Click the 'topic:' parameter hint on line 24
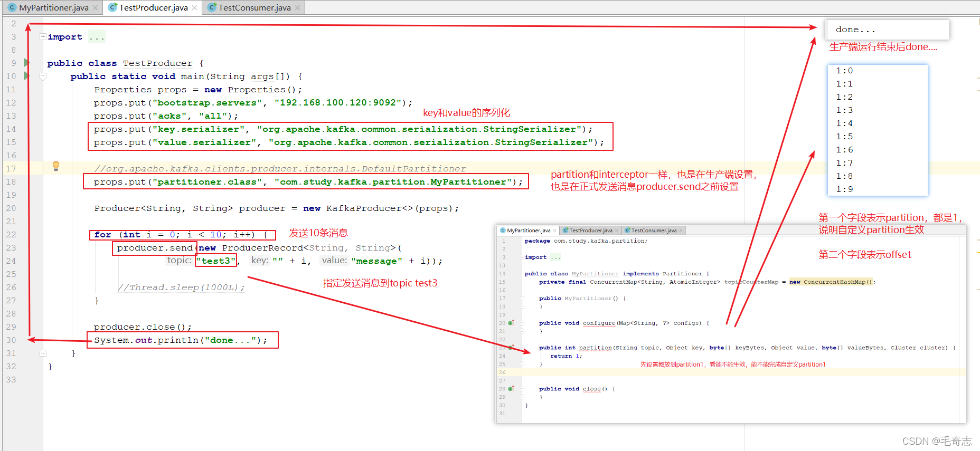The image size is (980, 451). pos(180,261)
